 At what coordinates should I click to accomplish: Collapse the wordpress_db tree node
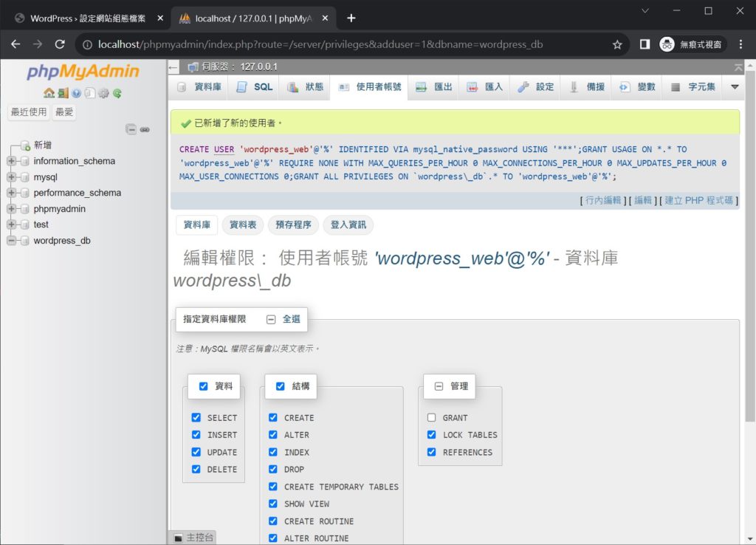click(x=11, y=241)
